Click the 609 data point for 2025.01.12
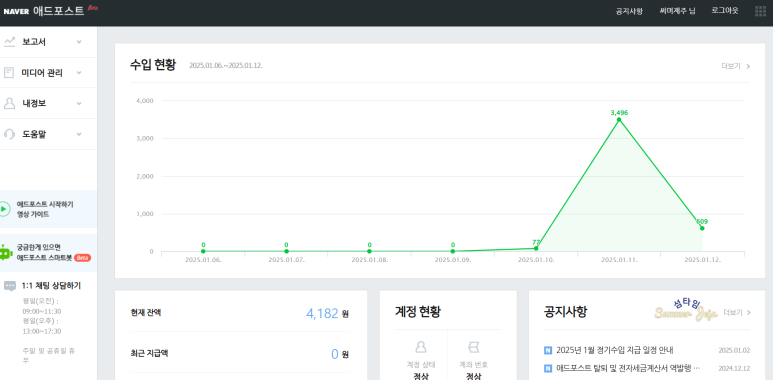This screenshot has height=380, width=773. point(702,228)
